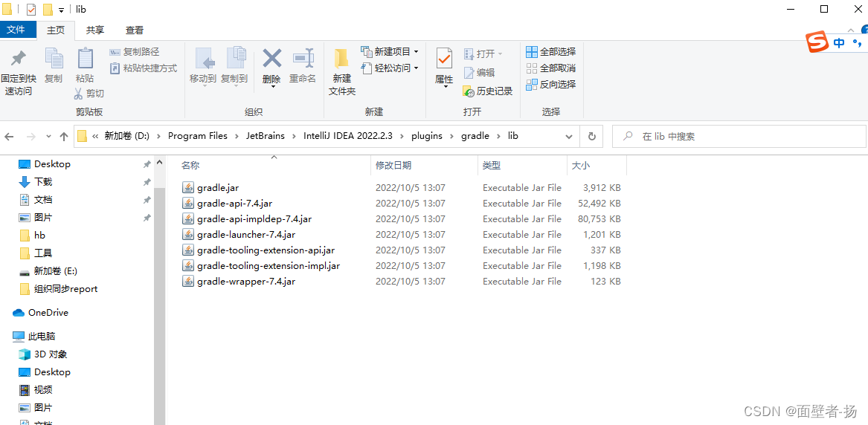Sort by Date modified (修改日期) column
This screenshot has height=425, width=868.
click(x=393, y=165)
